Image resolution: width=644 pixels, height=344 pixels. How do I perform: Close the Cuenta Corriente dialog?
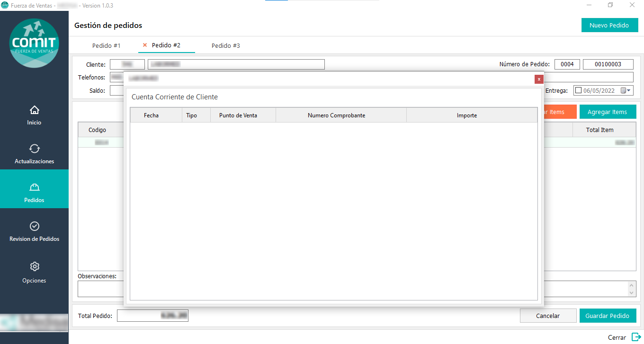[x=538, y=79]
